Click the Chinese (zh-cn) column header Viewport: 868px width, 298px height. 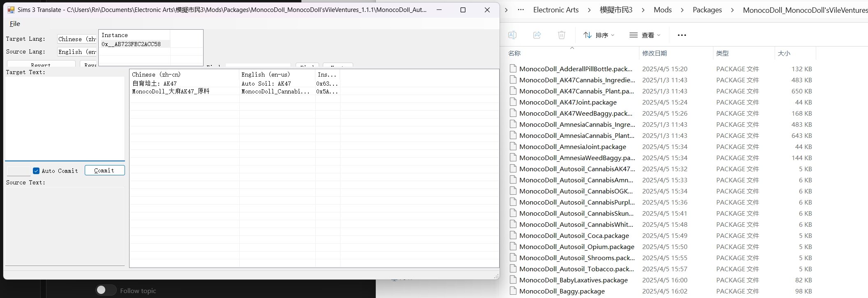point(184,74)
